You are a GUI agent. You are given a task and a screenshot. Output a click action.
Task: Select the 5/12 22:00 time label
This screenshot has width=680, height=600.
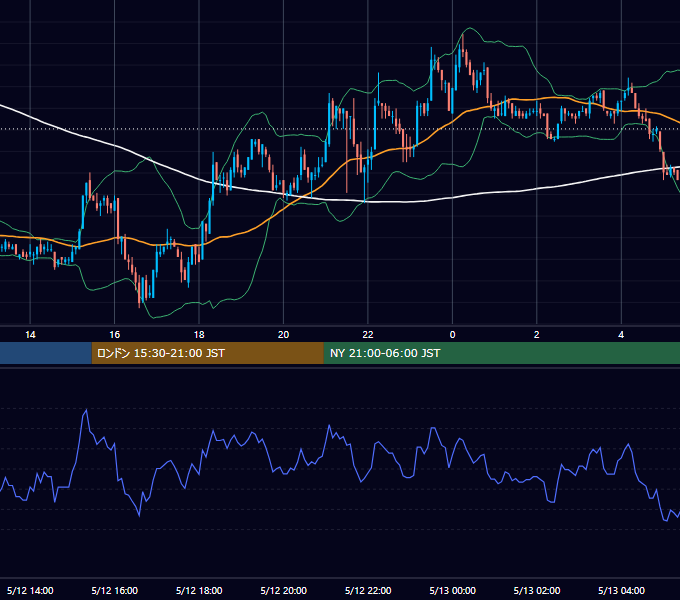pyautogui.click(x=368, y=590)
